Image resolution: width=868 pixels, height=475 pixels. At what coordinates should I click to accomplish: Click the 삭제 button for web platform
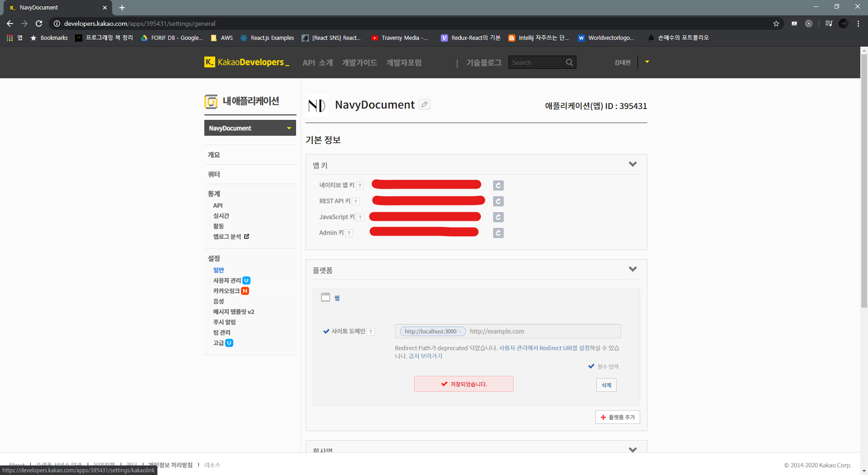coord(606,385)
